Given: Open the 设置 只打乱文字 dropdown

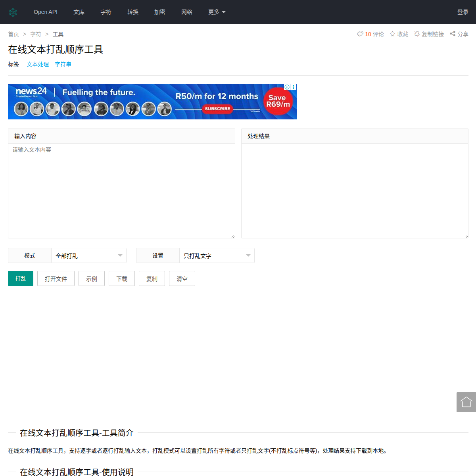Looking at the screenshot, I should pyautogui.click(x=217, y=255).
